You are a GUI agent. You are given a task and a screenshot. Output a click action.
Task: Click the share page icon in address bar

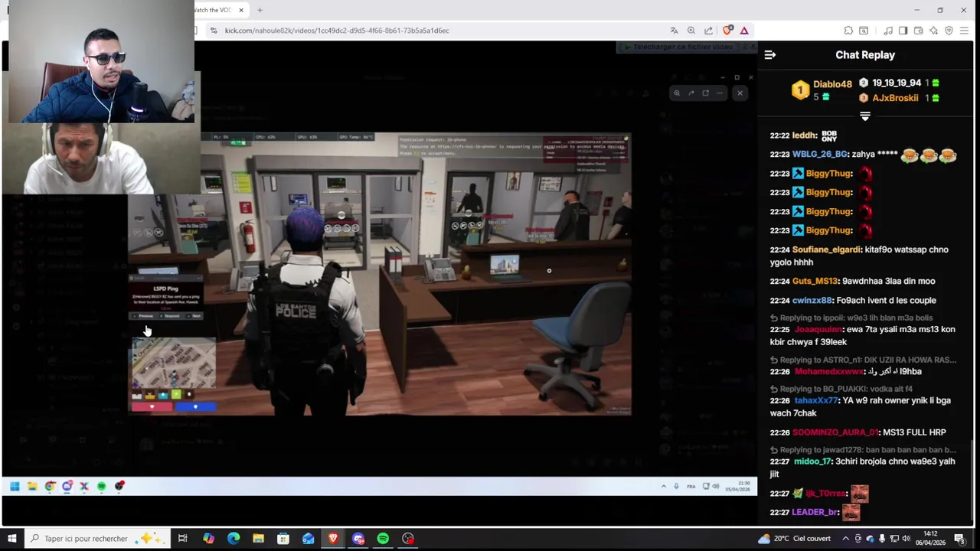(x=708, y=31)
